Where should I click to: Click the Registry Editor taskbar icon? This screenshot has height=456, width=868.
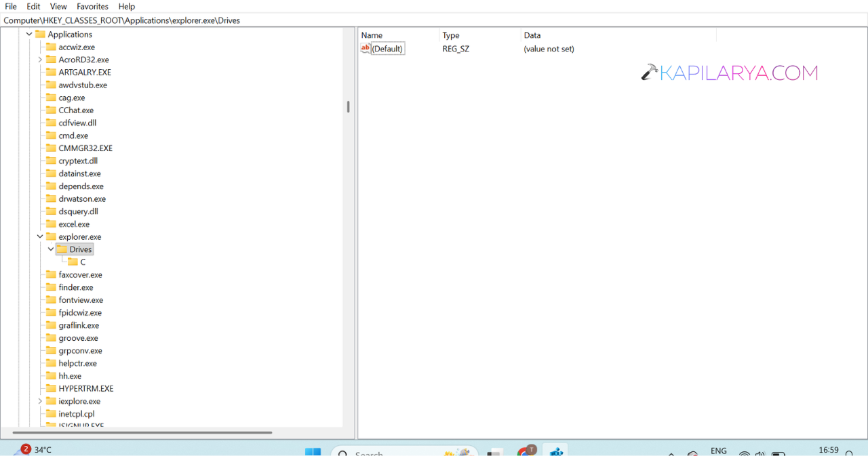[x=557, y=451]
